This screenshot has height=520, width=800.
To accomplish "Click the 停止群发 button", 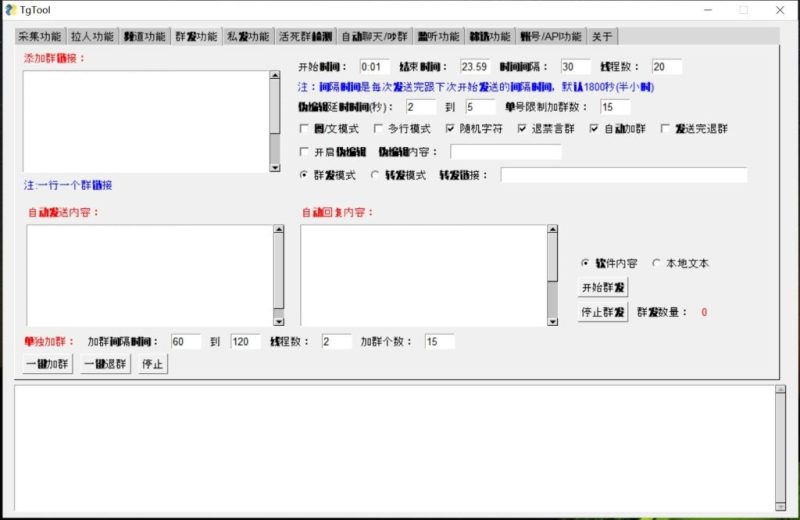I will point(603,312).
